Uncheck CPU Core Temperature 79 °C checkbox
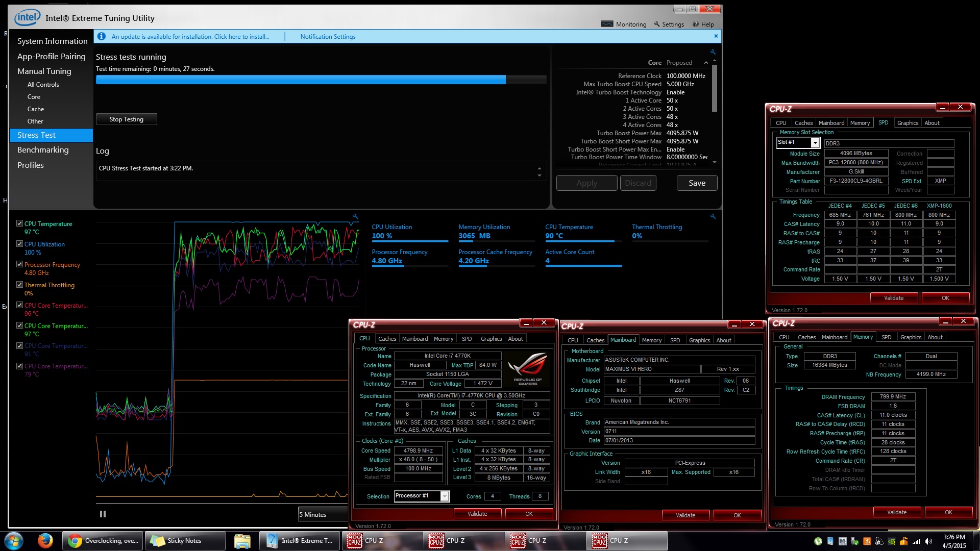This screenshot has width=980, height=551. pyautogui.click(x=19, y=366)
